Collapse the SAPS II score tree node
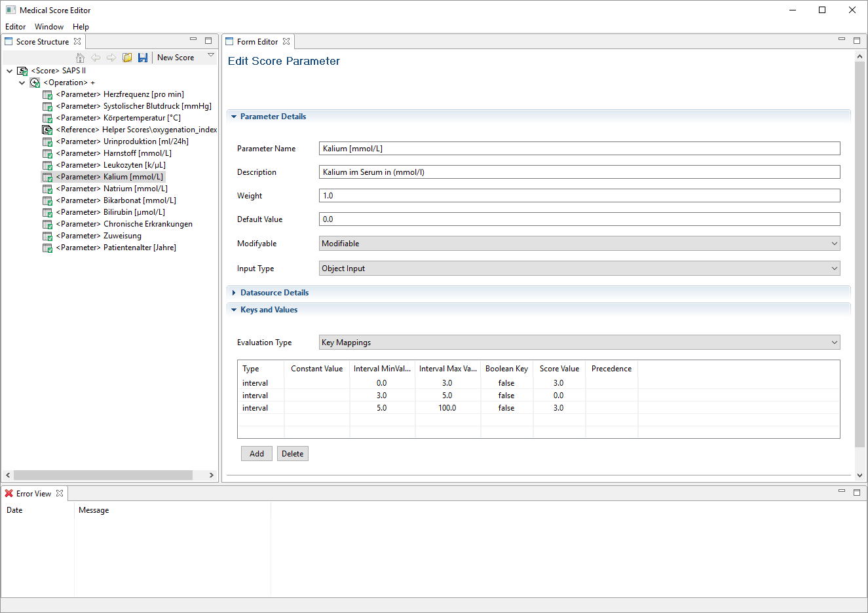The height and width of the screenshot is (613, 868). [9, 71]
